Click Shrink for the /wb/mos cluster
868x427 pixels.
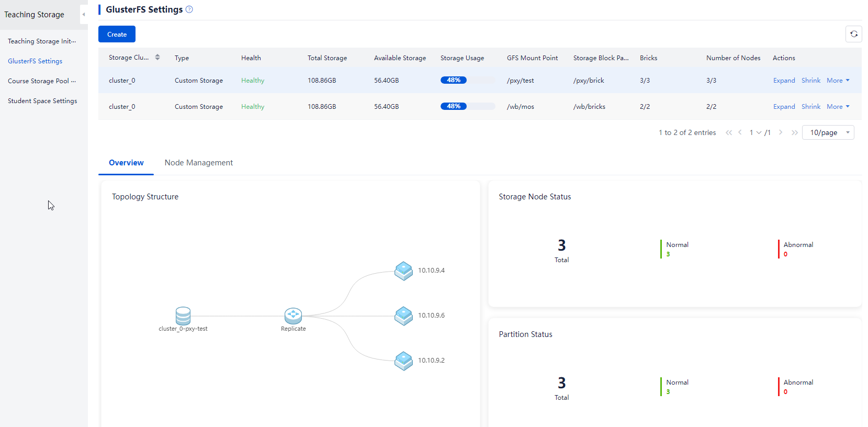[811, 107]
